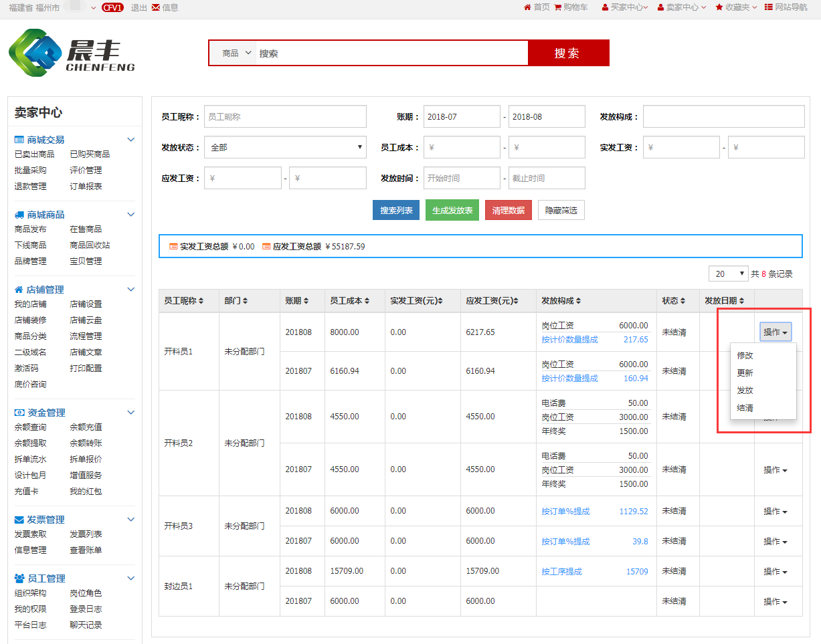The height and width of the screenshot is (644, 821).
Task: Open the 发放状态 dropdown
Action: (285, 147)
